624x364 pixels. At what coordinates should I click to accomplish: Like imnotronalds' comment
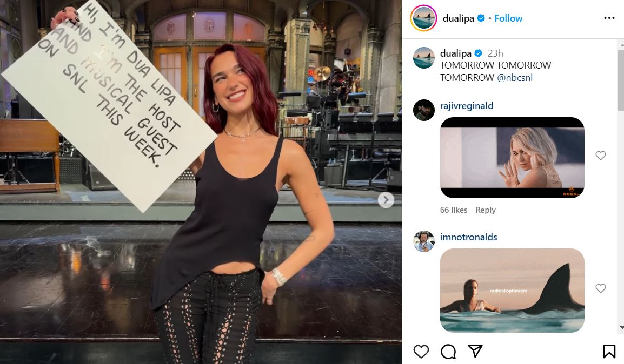click(x=601, y=288)
